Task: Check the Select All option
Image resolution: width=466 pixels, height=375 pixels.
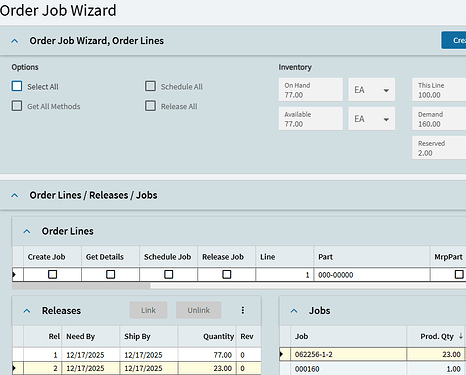Action: tap(17, 86)
